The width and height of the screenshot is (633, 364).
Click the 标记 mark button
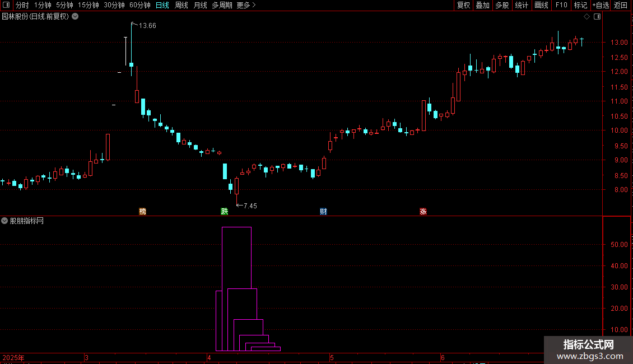pyautogui.click(x=580, y=5)
